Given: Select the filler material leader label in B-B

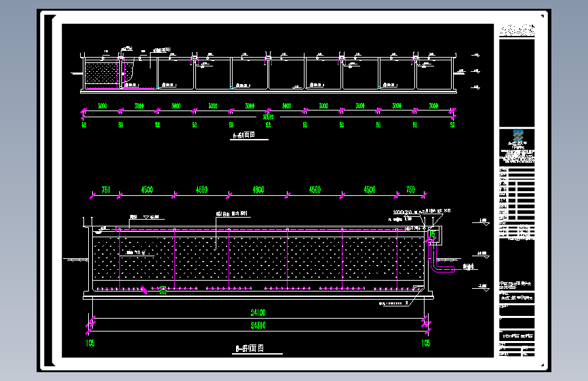Looking at the screenshot, I should [231, 214].
